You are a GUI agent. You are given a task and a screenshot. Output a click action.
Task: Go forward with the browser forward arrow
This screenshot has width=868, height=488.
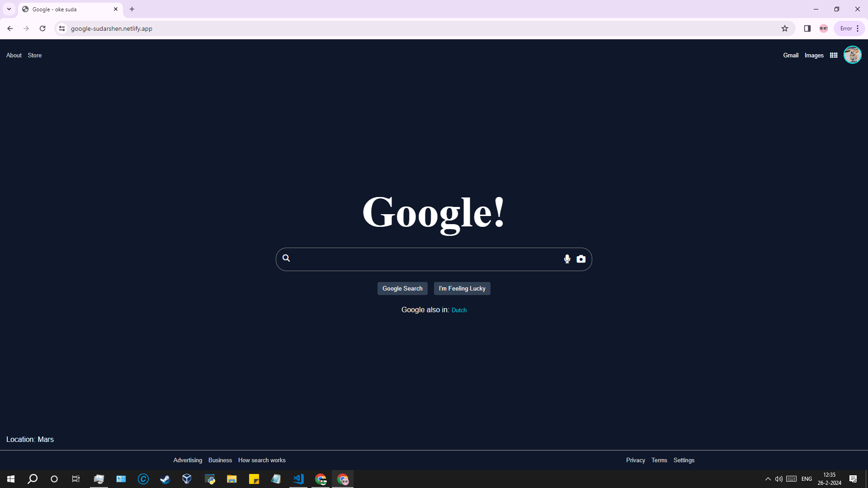[26, 28]
